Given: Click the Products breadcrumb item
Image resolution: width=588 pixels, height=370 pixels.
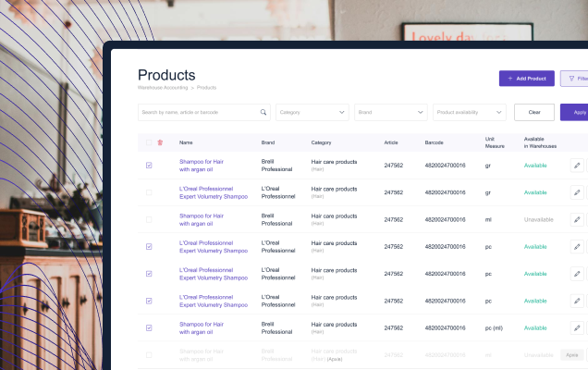Looking at the screenshot, I should 206,88.
